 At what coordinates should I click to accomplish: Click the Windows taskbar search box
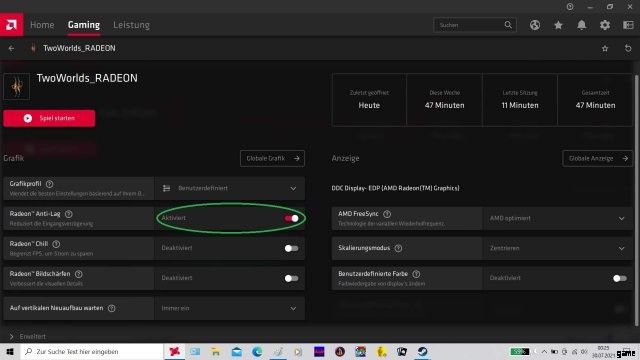[92, 351]
